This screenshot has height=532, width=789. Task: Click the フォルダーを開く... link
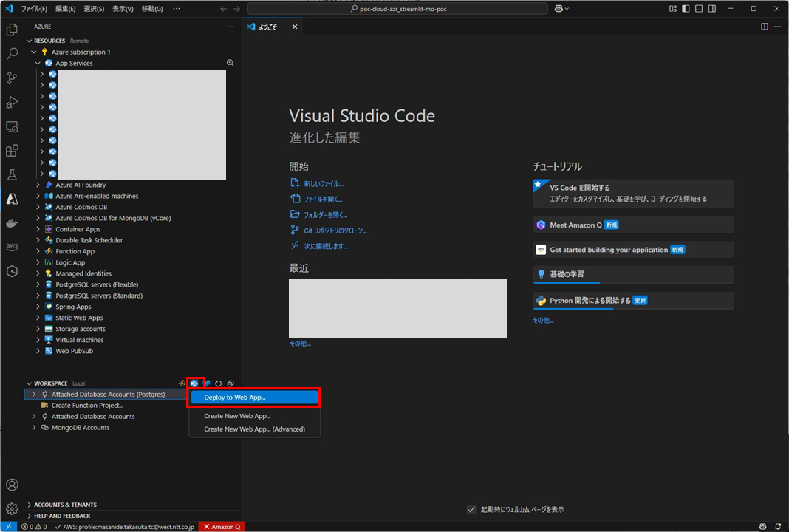tap(326, 215)
